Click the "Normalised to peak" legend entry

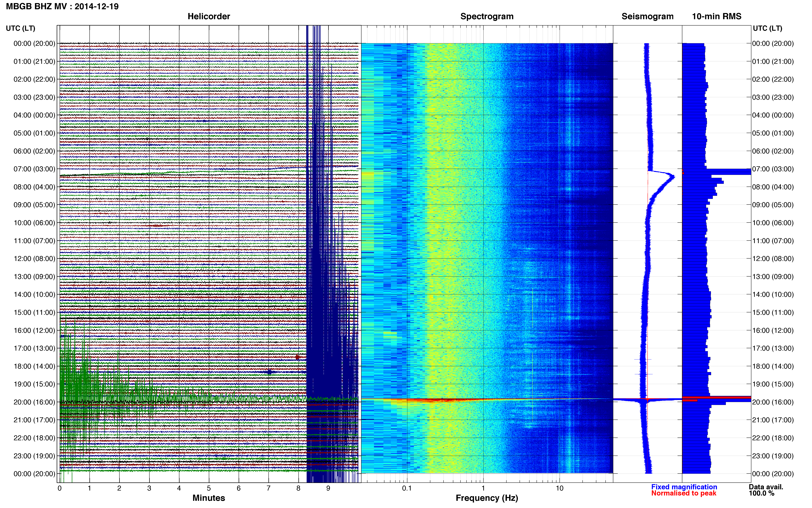point(684,493)
